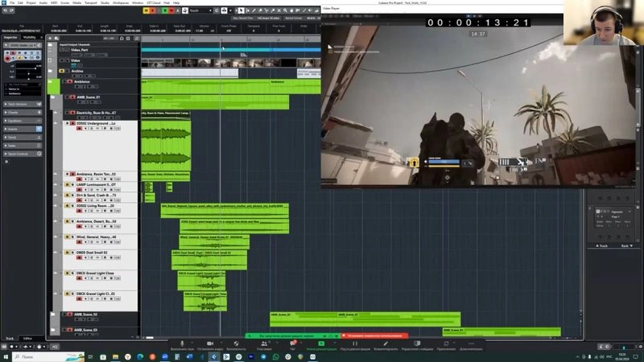The image size is (644, 362).
Task: Select the Mute X tool
Action: click(x=279, y=10)
